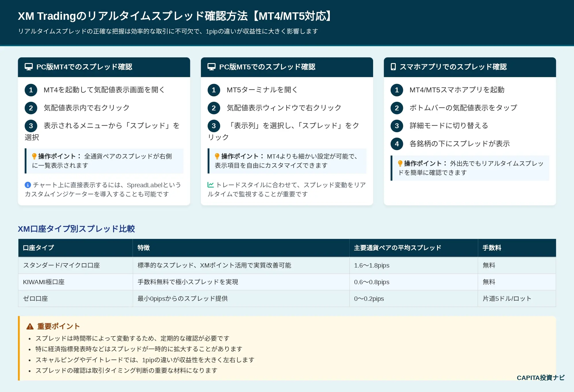Click 無料 in the KIWAMI極口座 row
The image size is (574, 392).
[x=489, y=282]
